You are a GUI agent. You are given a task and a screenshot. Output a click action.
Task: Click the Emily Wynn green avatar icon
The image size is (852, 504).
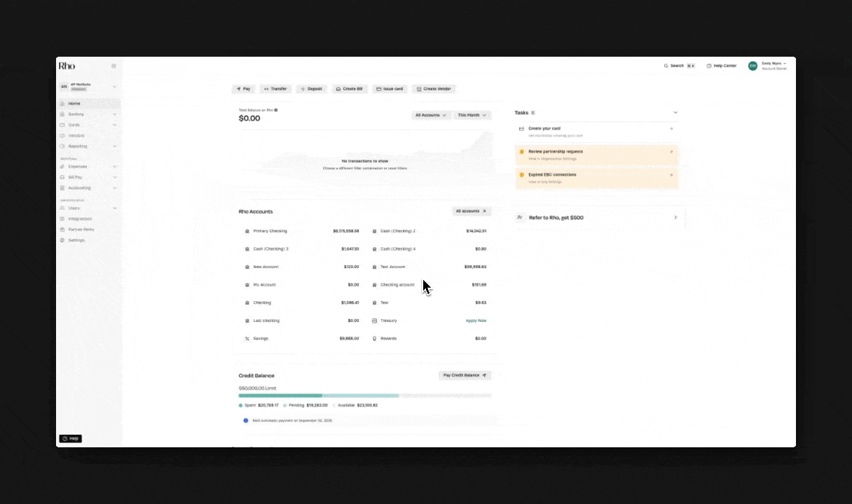coord(753,66)
